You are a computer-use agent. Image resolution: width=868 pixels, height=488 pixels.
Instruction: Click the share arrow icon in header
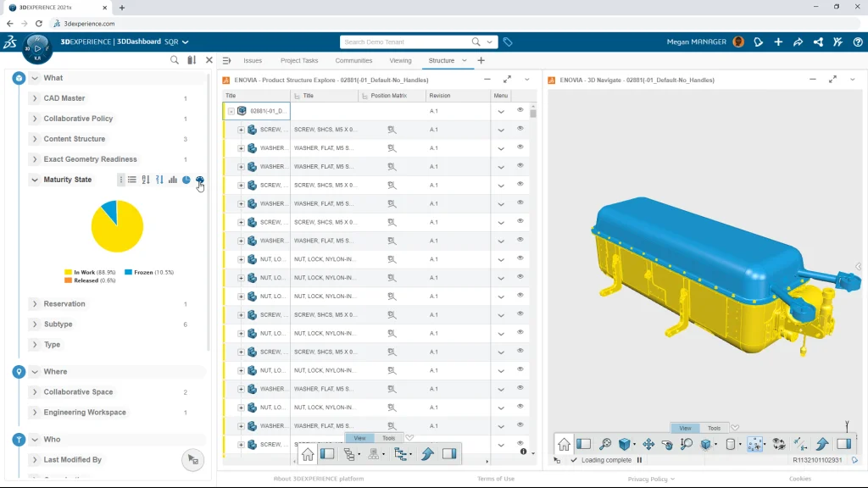(x=798, y=42)
